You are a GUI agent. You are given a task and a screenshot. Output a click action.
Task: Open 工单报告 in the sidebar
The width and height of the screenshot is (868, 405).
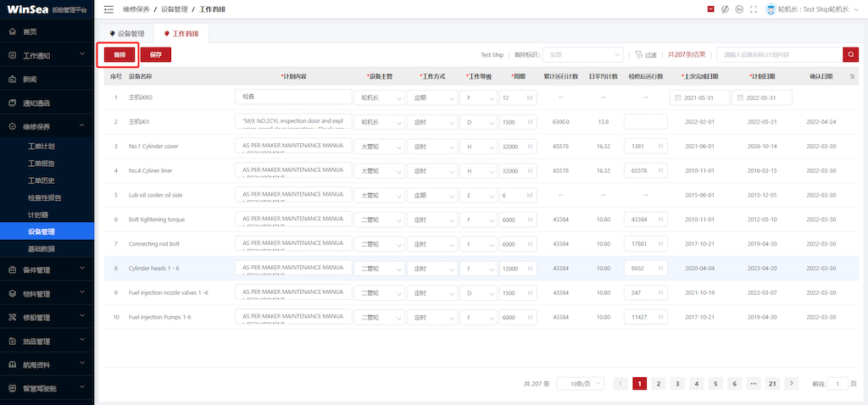41,164
